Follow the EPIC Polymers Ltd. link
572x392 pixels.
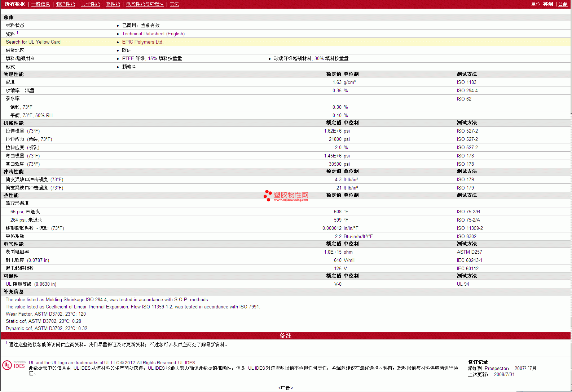(x=142, y=42)
